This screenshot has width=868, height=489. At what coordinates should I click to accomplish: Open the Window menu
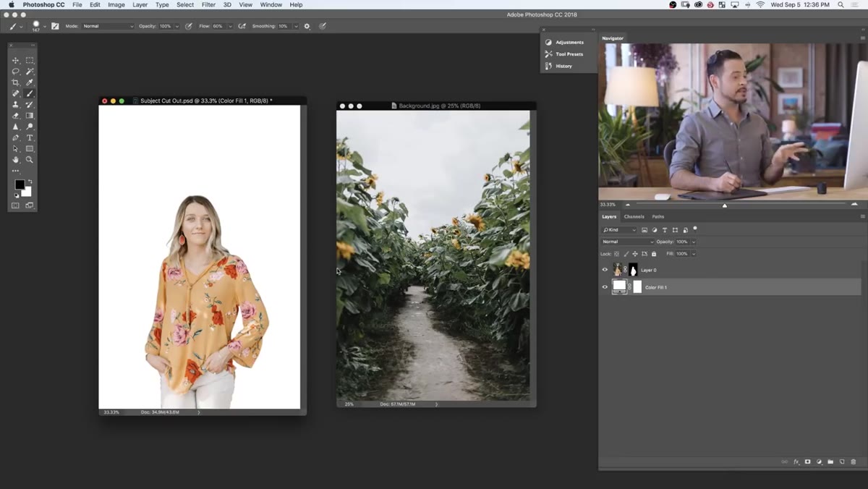point(271,4)
